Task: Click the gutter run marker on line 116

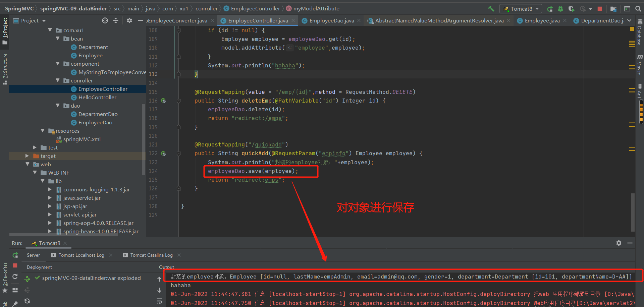Action: point(163,101)
